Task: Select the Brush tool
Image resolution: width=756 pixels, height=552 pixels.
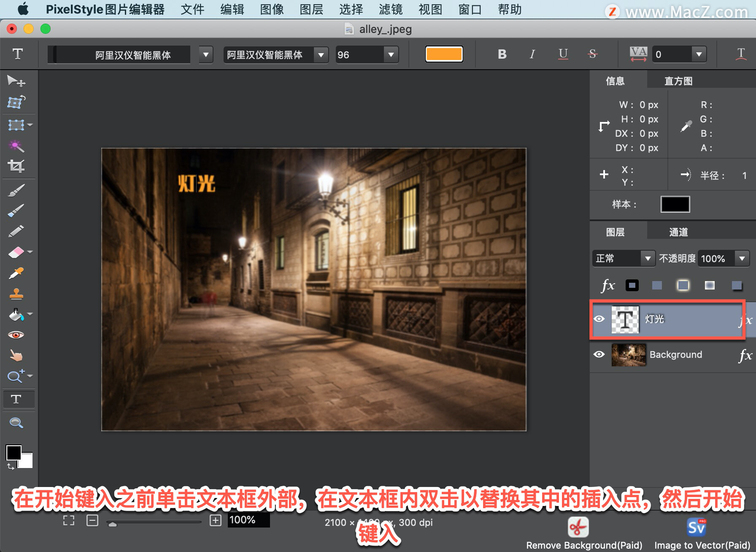Action: 16,189
